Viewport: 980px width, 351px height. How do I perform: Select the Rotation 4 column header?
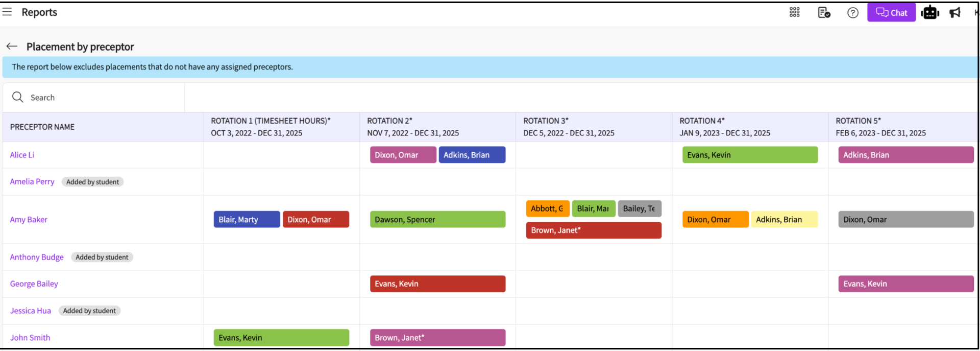tap(724, 127)
